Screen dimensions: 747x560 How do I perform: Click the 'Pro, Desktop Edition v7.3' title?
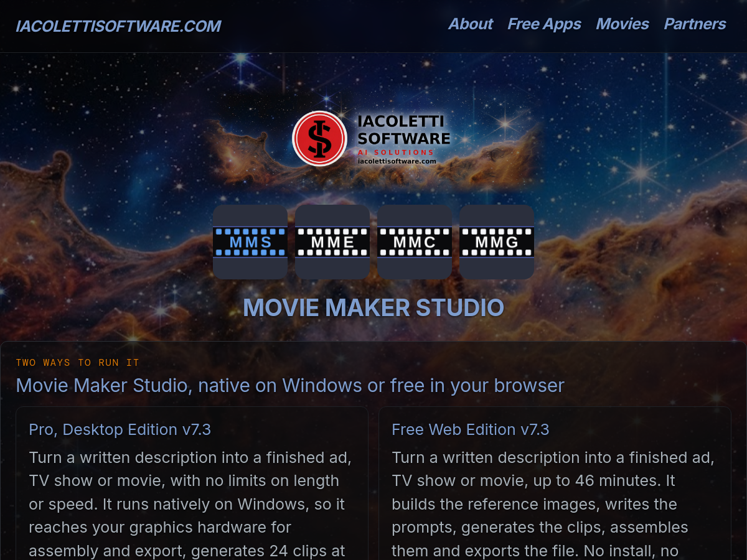click(120, 429)
